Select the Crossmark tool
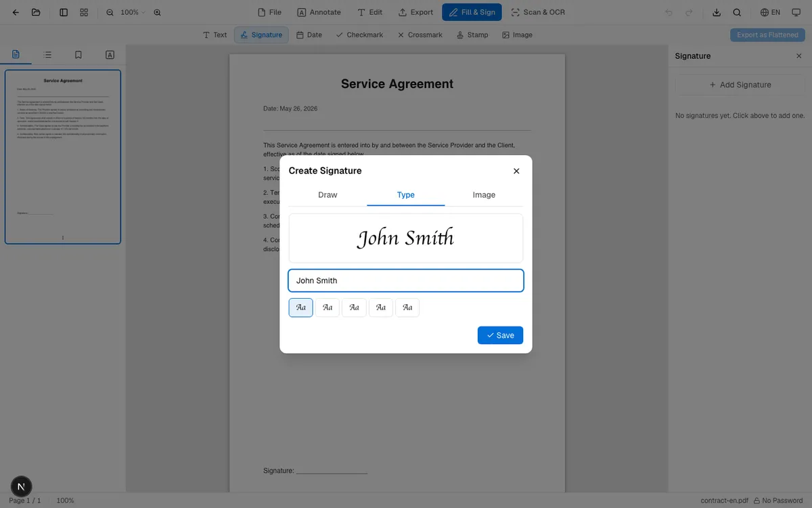 click(x=420, y=35)
